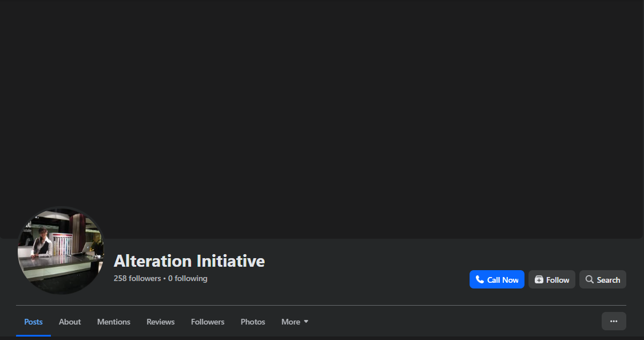The width and height of the screenshot is (644, 340).
Task: Open the About tab
Action: [x=70, y=322]
